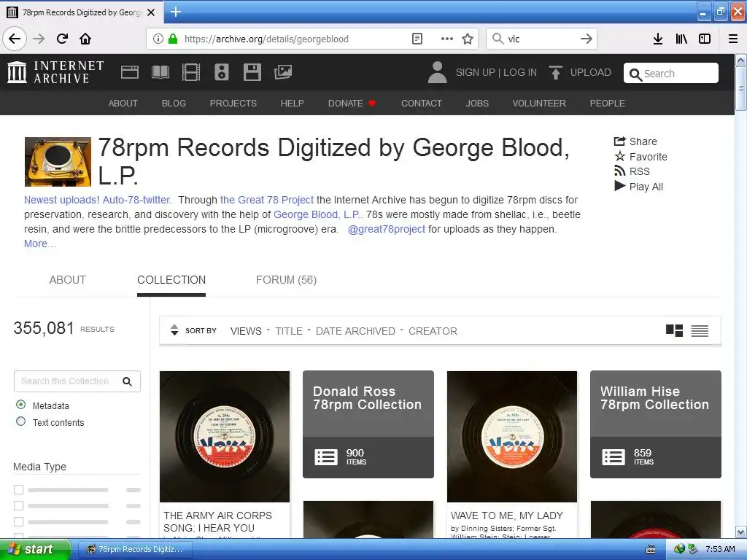Open the @great78project link
Viewport: 747px width, 560px height.
(x=387, y=229)
